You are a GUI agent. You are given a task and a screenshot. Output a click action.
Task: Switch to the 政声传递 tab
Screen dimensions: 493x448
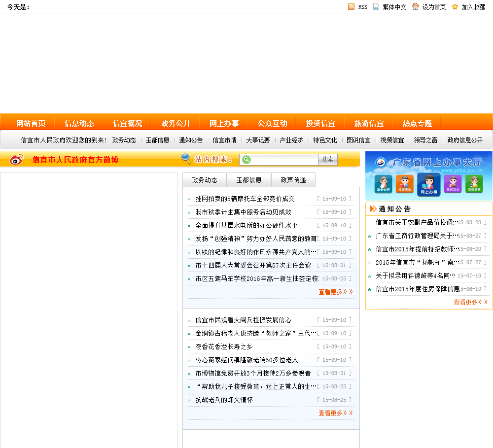click(x=293, y=180)
